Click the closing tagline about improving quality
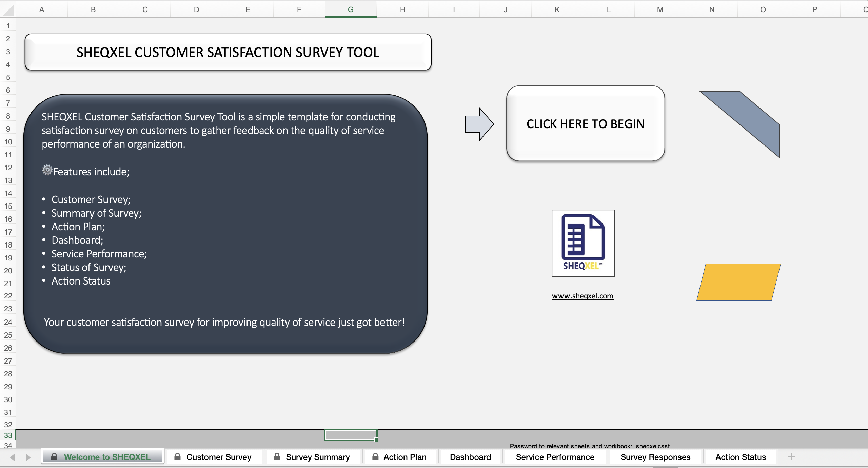Image resolution: width=868 pixels, height=468 pixels. click(224, 322)
